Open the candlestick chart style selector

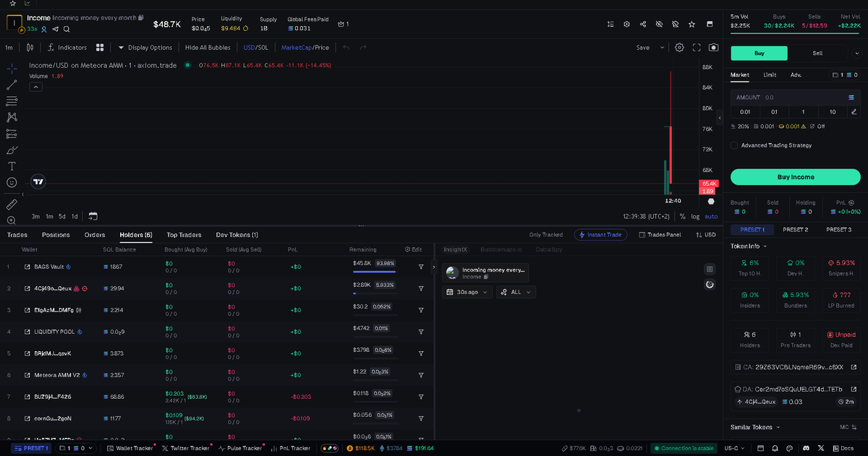coord(30,48)
